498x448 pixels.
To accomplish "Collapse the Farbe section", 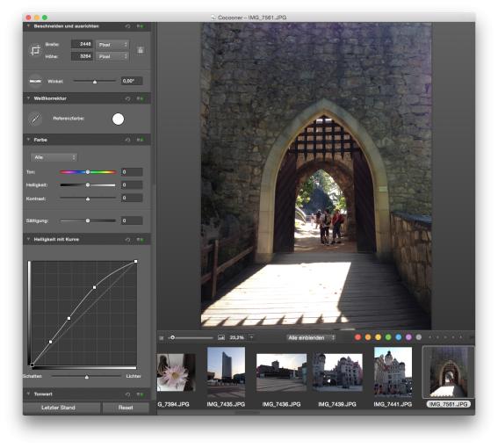I will point(28,140).
